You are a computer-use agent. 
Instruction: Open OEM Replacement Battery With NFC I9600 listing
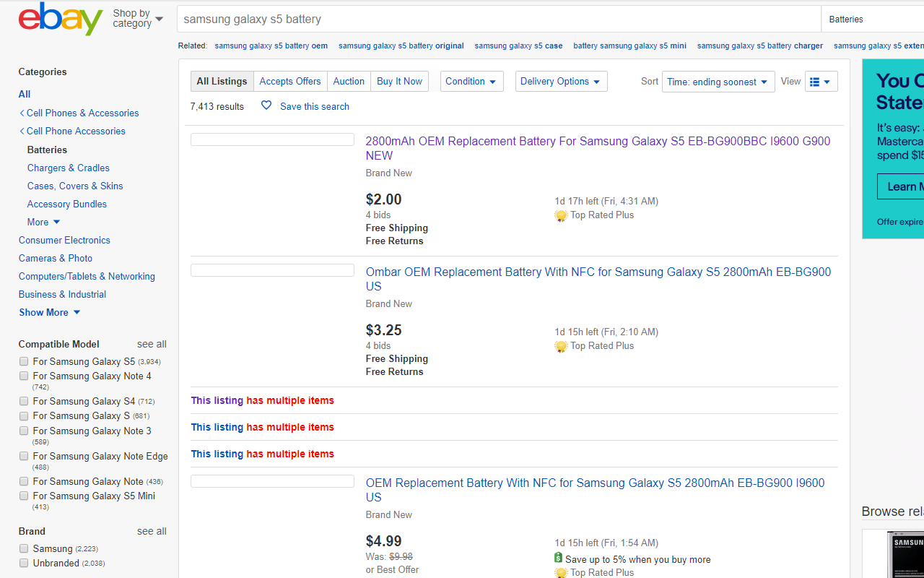point(595,490)
